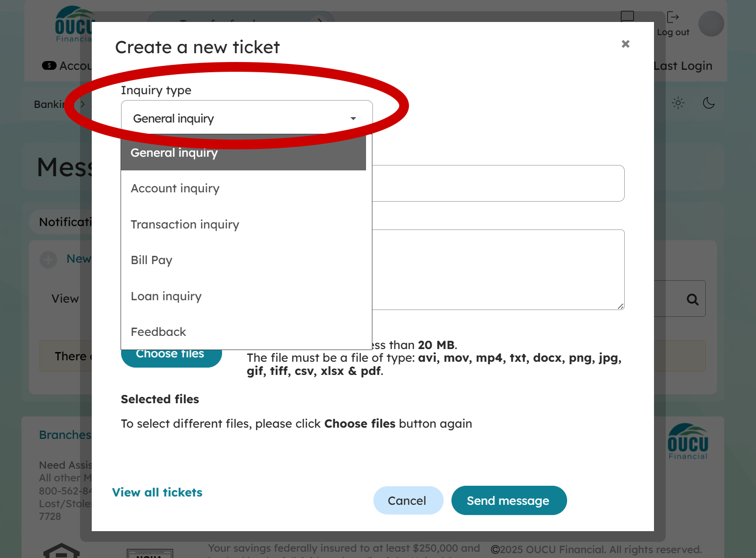Pick Transaction inquiry option
Viewport: 756px width, 558px height.
click(185, 225)
